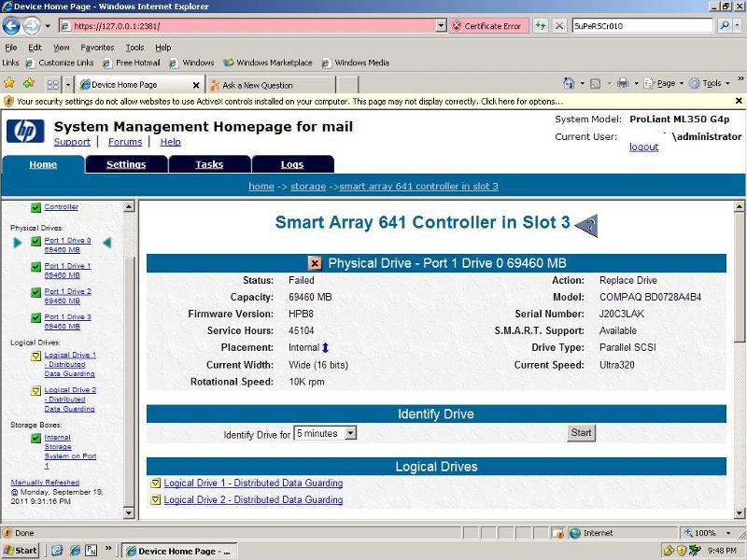This screenshot has width=747, height=560.
Task: Open the address bar history dropdown
Action: point(441,26)
